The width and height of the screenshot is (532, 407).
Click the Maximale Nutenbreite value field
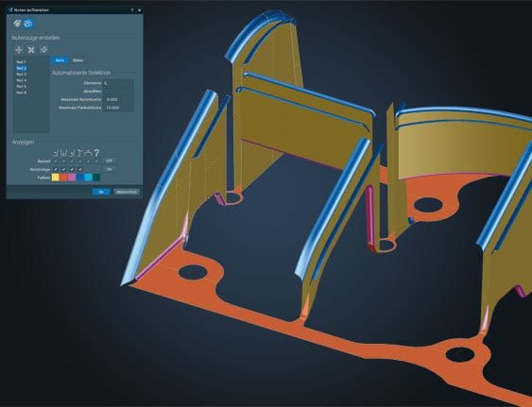click(x=118, y=100)
